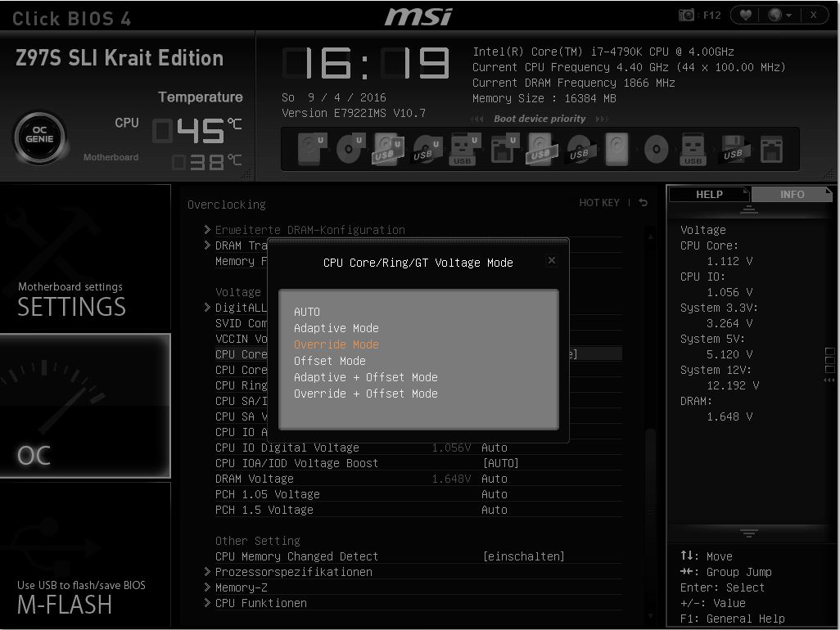
Task: Expand the CPU Funktionen submenu
Action: [x=413, y=603]
